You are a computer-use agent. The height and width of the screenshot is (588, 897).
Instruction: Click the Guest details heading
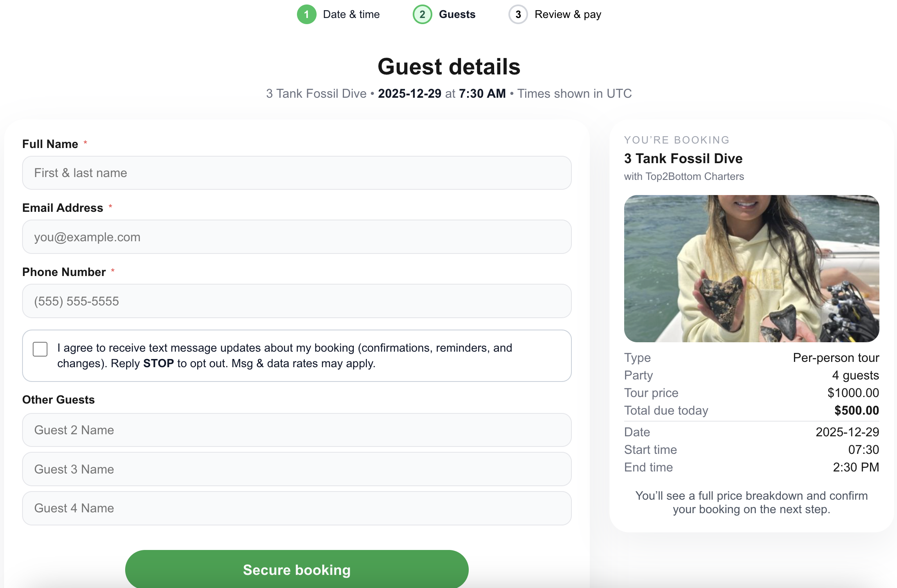pyautogui.click(x=449, y=67)
